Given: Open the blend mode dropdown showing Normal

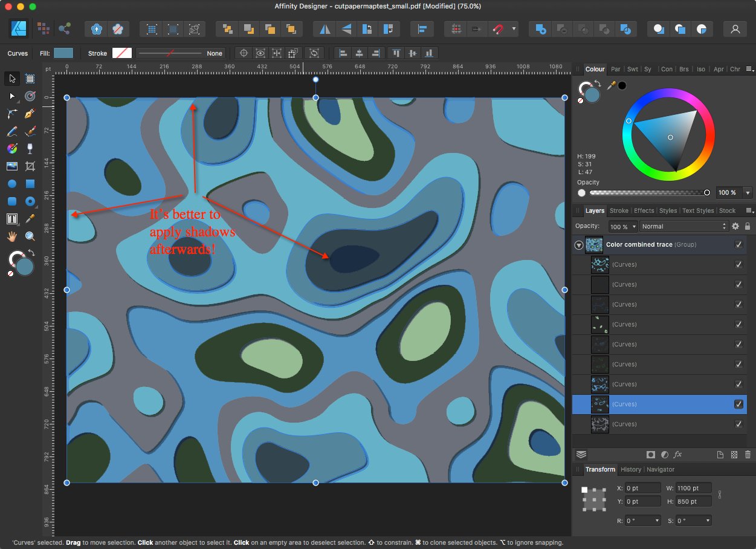Looking at the screenshot, I should point(683,226).
